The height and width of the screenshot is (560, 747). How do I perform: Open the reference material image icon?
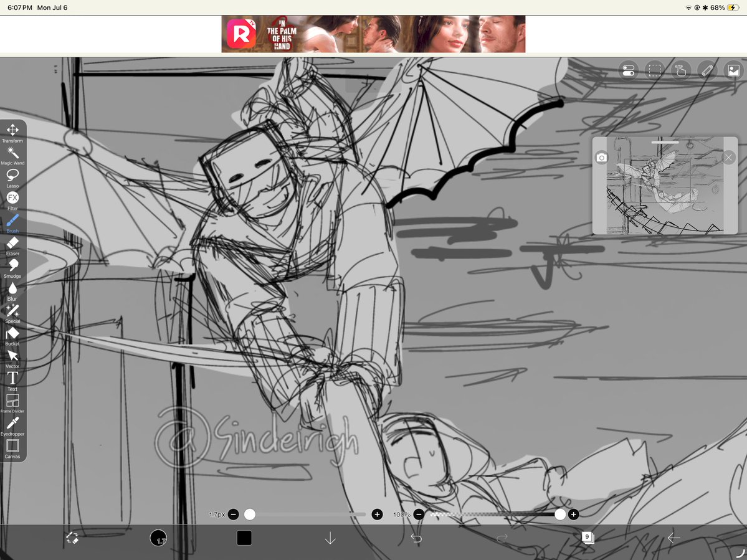tap(734, 70)
